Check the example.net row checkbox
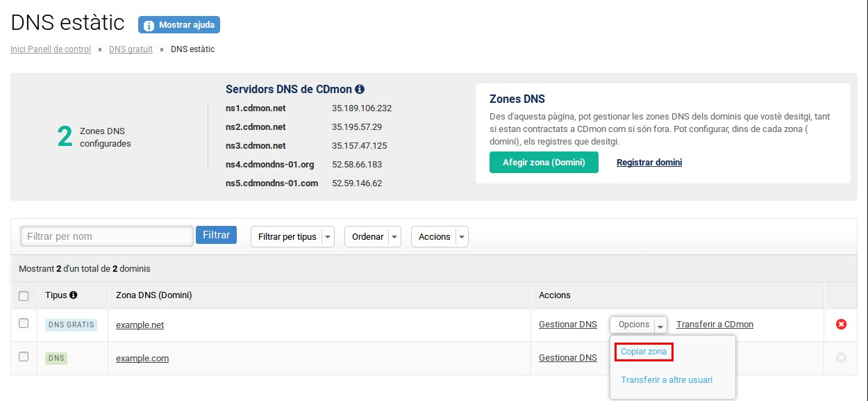This screenshot has height=401, width=868. [x=24, y=324]
